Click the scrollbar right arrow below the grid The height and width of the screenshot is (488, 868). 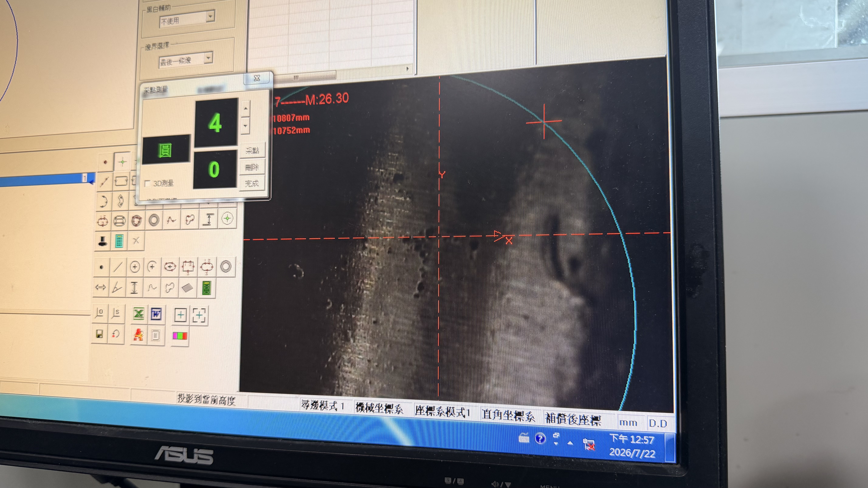click(x=408, y=68)
